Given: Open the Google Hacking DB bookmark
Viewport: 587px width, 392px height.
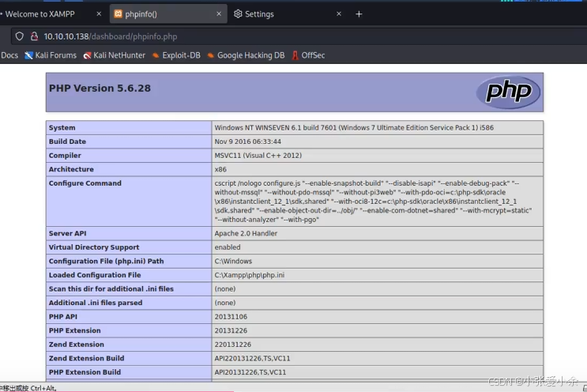Looking at the screenshot, I should pos(246,55).
